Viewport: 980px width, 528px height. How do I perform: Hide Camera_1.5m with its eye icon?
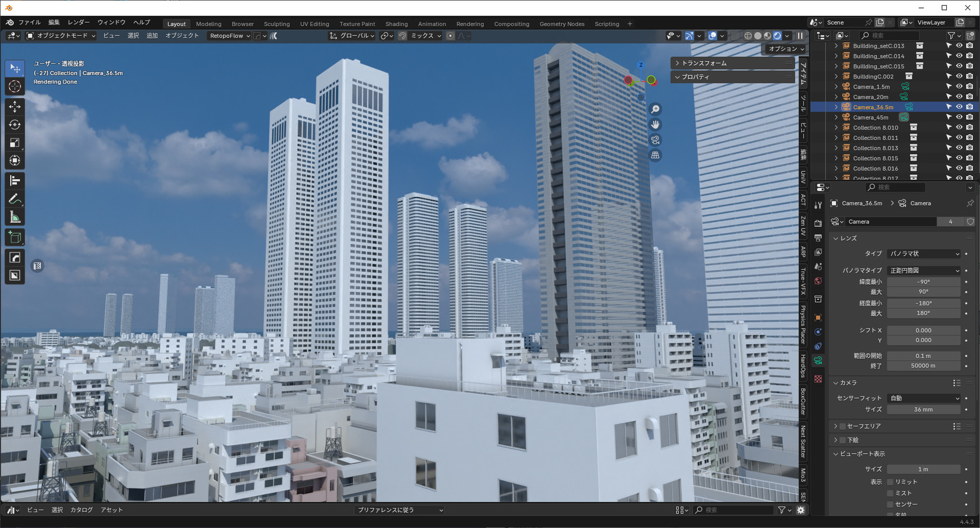959,87
